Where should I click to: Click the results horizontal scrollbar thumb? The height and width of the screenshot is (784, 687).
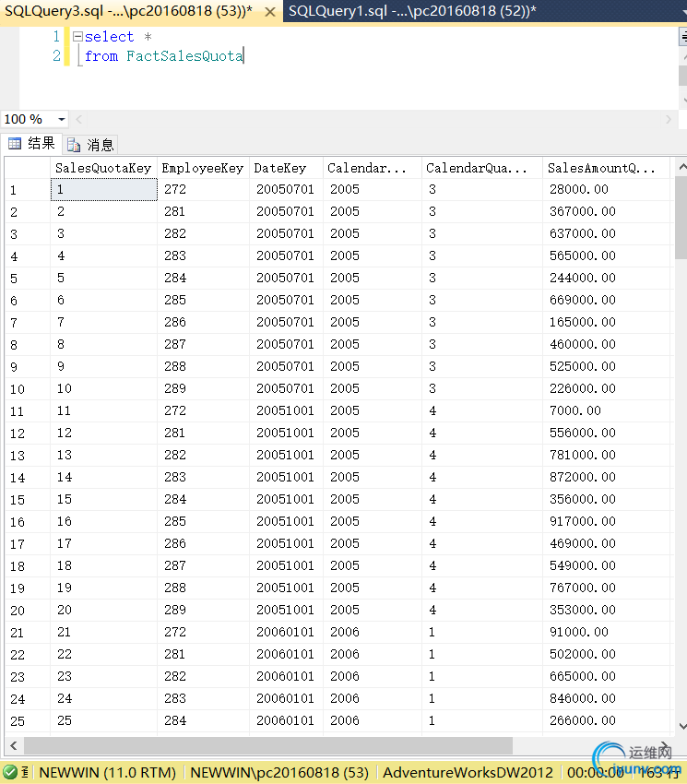click(x=268, y=745)
